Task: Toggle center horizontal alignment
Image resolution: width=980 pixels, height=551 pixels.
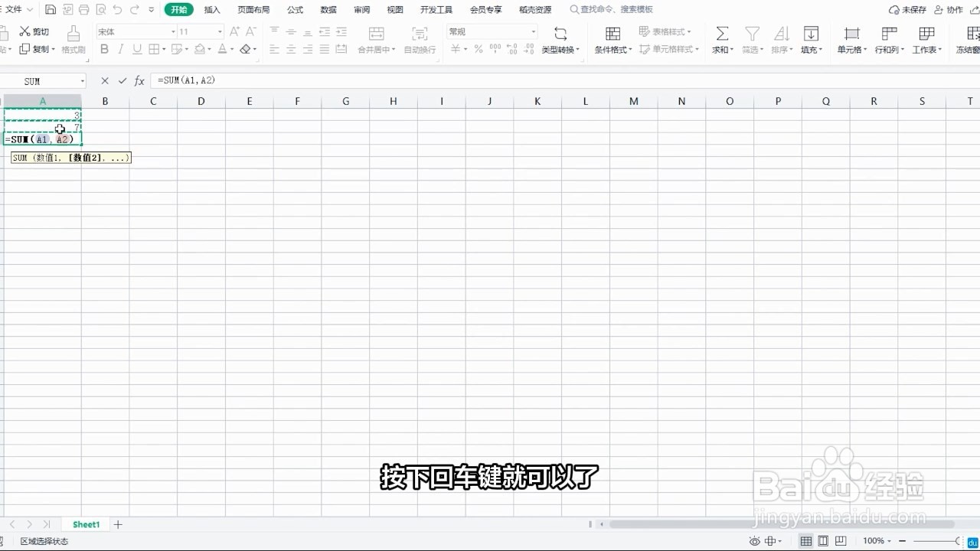Action: click(291, 49)
